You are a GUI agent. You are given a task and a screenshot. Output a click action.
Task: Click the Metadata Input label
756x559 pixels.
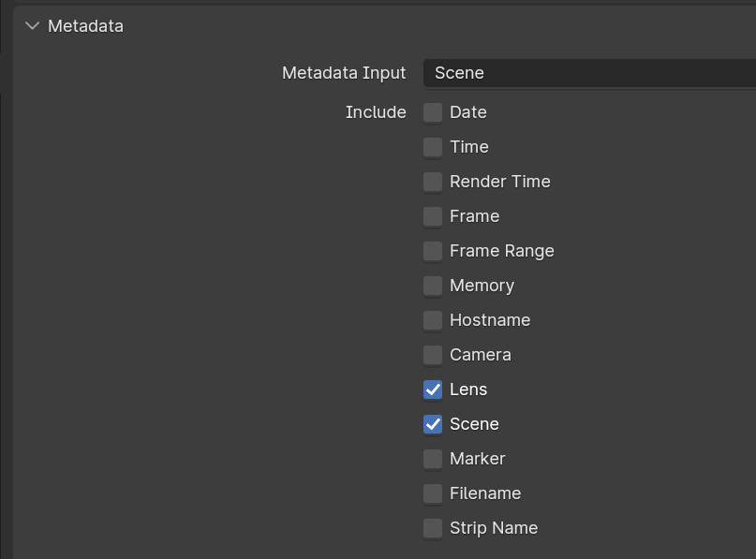344,73
